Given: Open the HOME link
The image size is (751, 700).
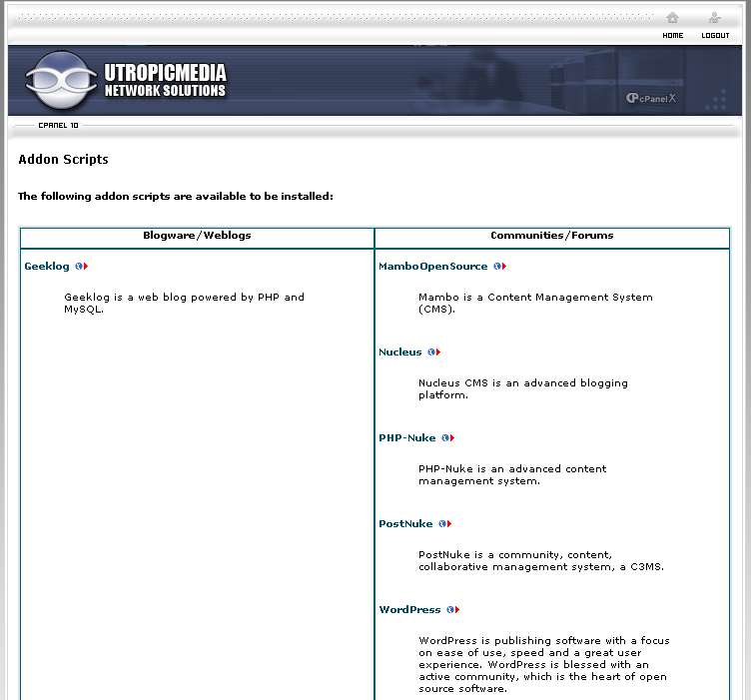Looking at the screenshot, I should [673, 35].
